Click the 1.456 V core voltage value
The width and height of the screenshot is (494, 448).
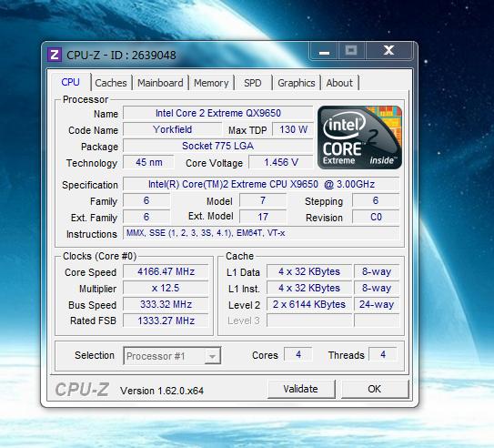(x=281, y=162)
